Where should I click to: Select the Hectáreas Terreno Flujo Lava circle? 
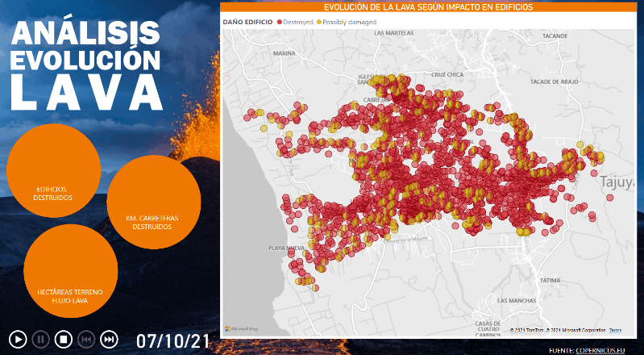71,271
